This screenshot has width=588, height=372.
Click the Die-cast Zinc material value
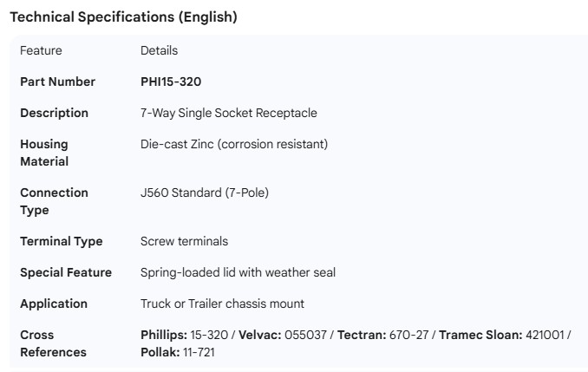click(233, 144)
